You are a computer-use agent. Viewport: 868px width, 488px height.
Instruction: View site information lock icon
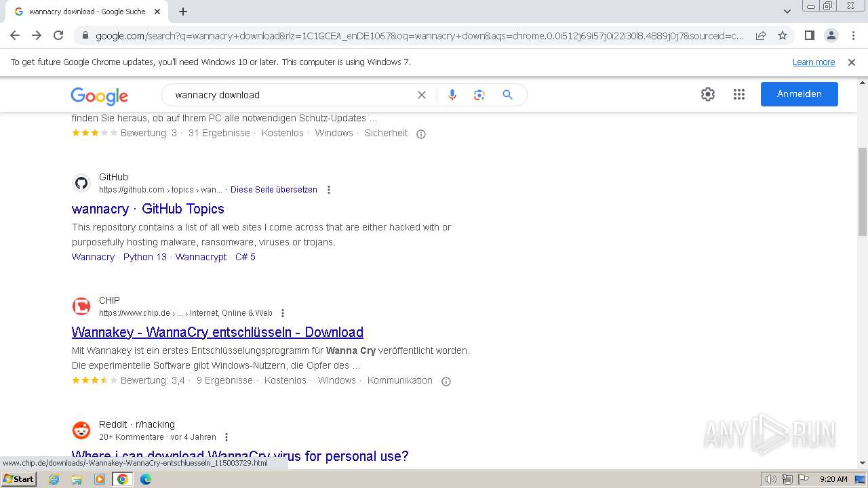pos(85,36)
